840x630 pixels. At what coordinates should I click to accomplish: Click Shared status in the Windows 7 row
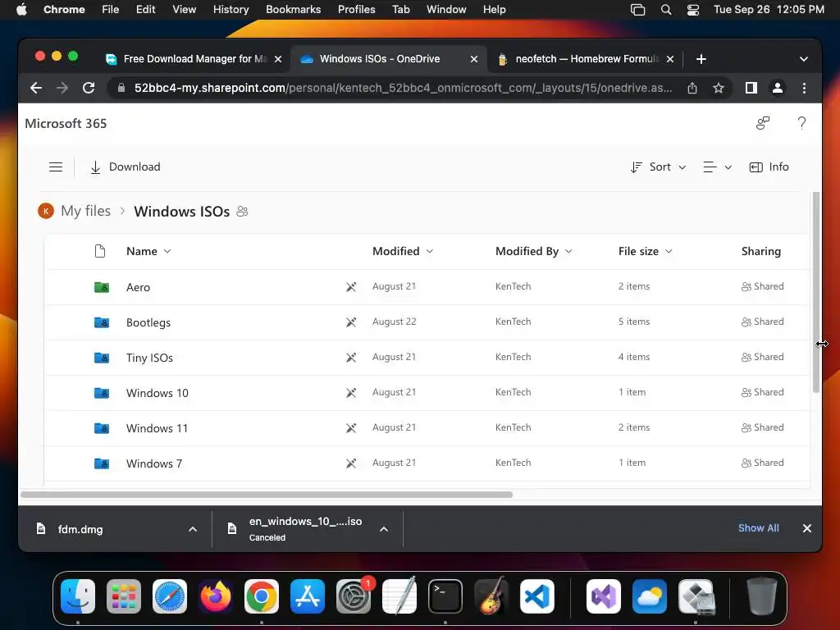pyautogui.click(x=762, y=463)
